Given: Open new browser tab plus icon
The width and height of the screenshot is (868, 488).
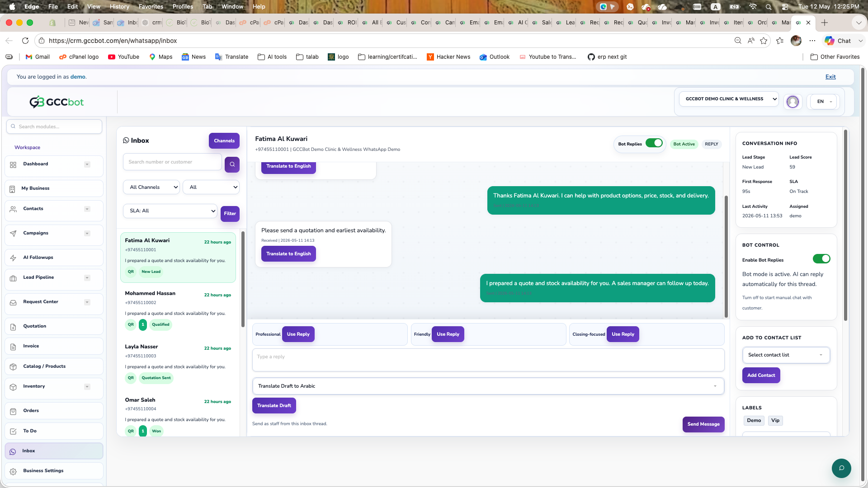Looking at the screenshot, I should click(825, 23).
